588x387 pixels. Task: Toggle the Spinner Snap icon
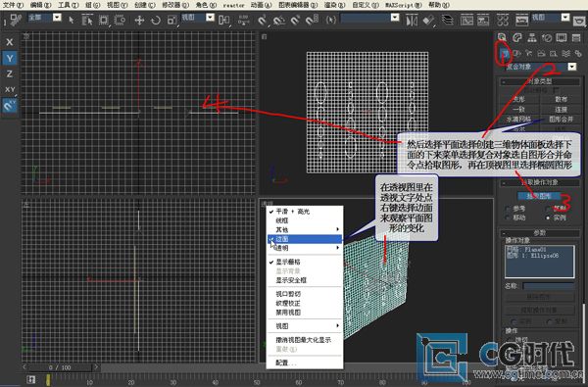click(312, 20)
